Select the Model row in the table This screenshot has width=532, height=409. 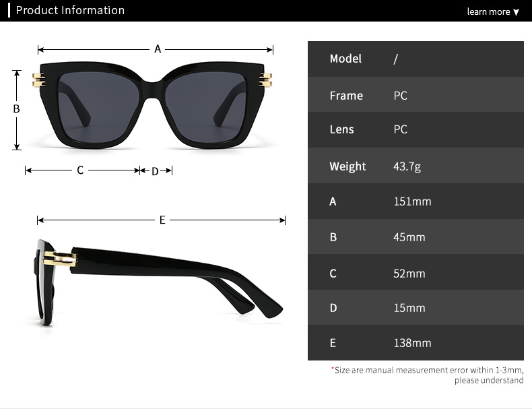coord(415,59)
